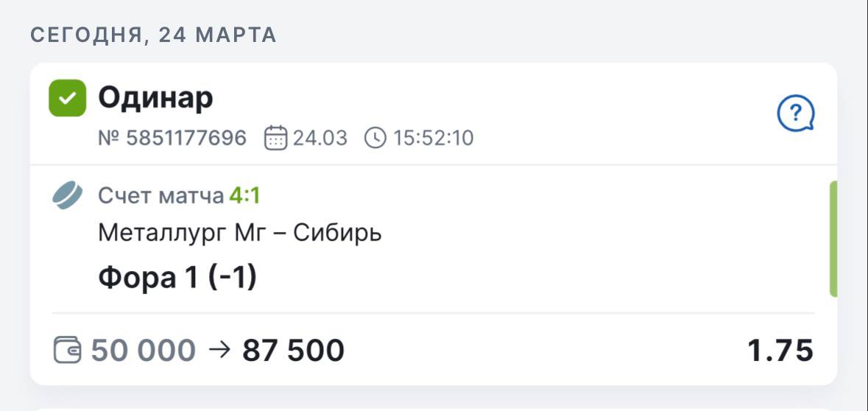
Task: Click the hockey puck sport icon
Action: (68, 197)
